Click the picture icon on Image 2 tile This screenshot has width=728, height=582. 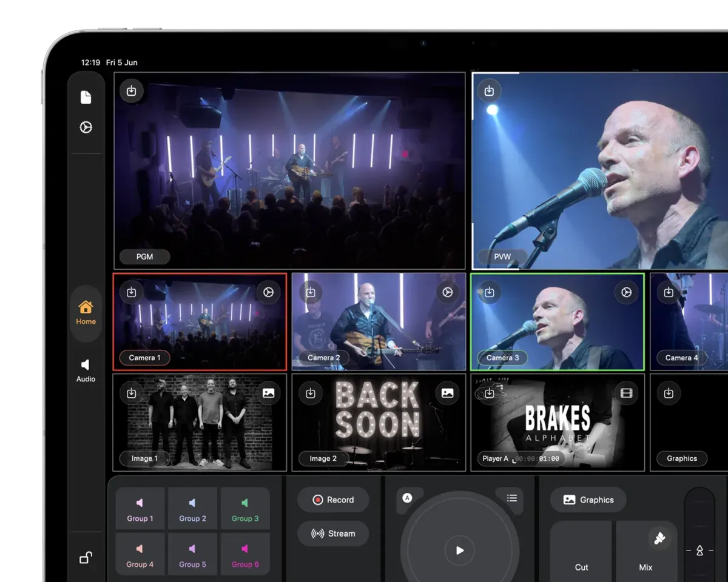[447, 393]
